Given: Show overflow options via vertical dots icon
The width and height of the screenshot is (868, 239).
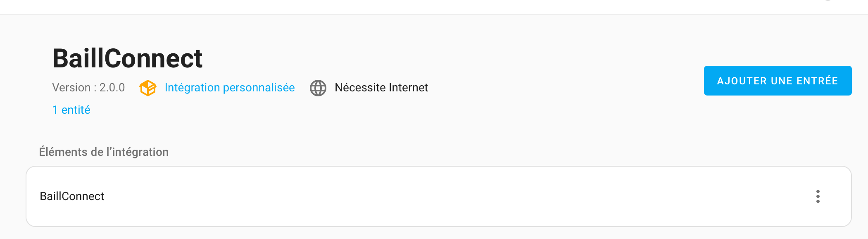Looking at the screenshot, I should [818, 196].
